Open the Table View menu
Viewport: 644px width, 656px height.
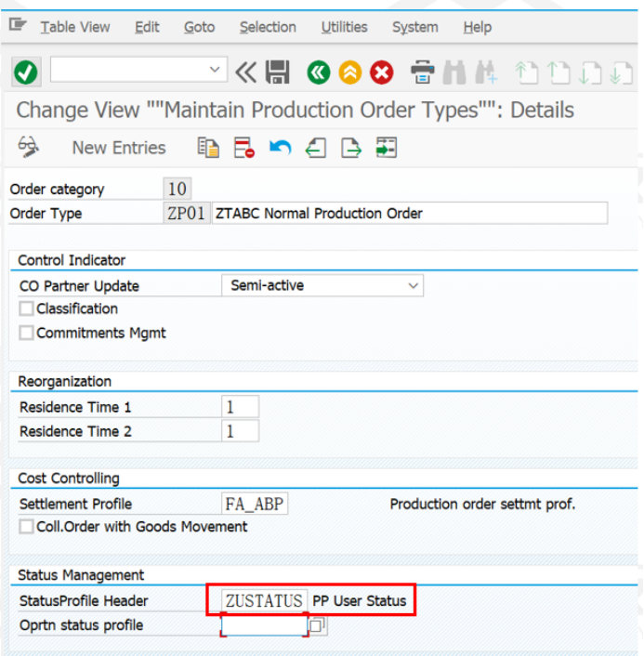[x=75, y=27]
